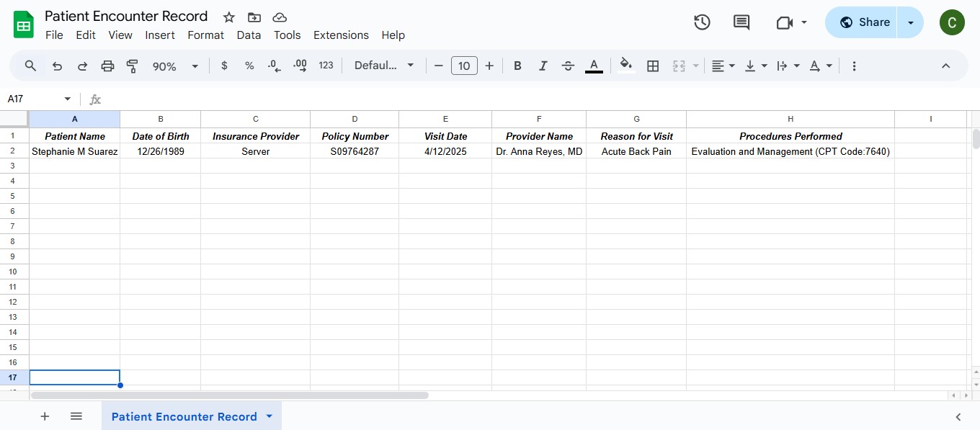This screenshot has height=430, width=980.
Task: Click the font size field showing 10
Action: tap(464, 66)
